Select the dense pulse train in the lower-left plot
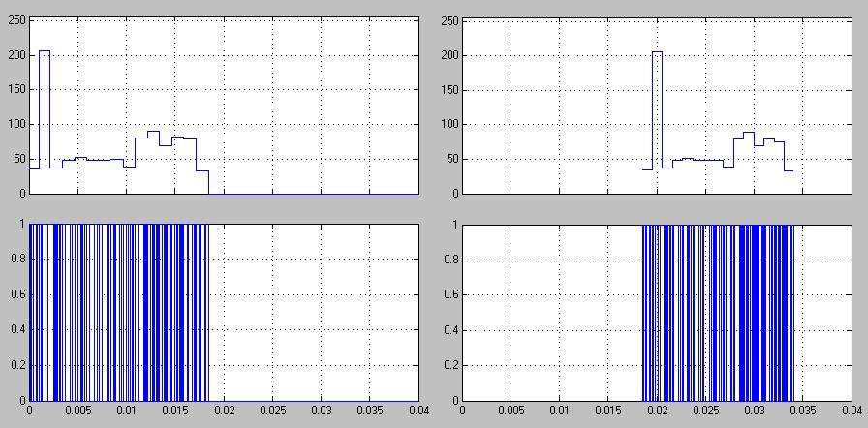Image resolution: width=868 pixels, height=428 pixels. (119, 313)
